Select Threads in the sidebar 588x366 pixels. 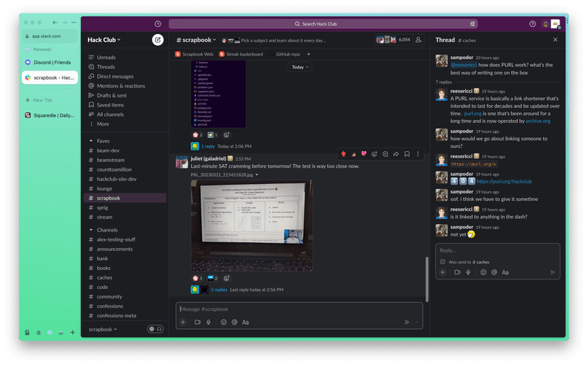(106, 67)
